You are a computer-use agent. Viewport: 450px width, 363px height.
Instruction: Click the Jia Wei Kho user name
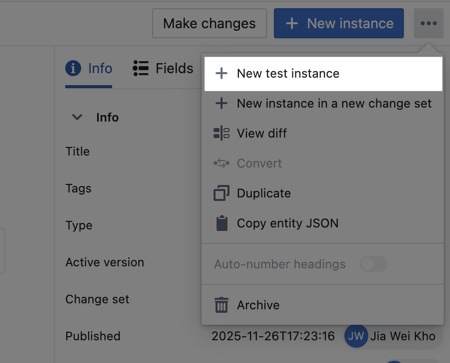(403, 336)
